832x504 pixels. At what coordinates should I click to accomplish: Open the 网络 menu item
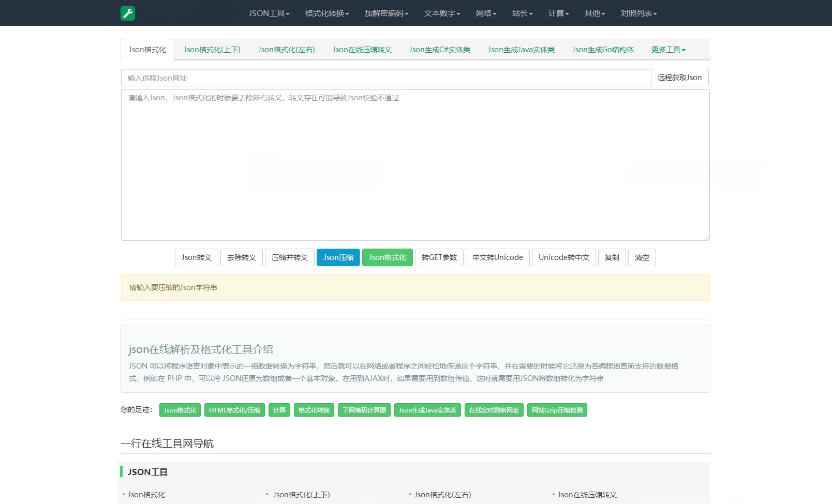(x=485, y=13)
